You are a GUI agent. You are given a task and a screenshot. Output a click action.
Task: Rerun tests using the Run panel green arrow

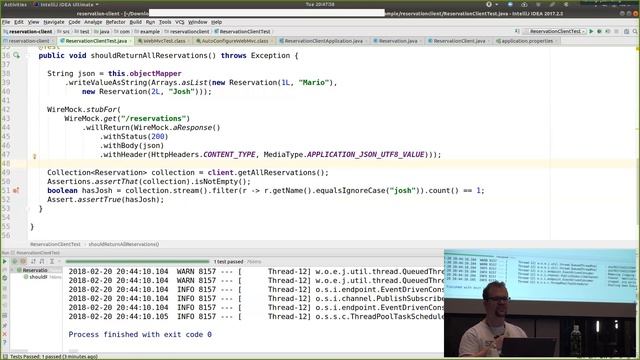[4, 261]
